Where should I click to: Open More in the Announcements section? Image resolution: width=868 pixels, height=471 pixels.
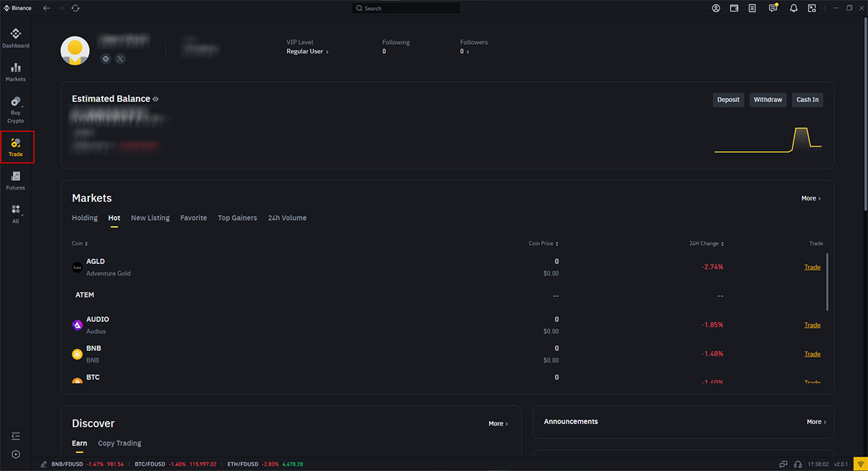coord(817,422)
